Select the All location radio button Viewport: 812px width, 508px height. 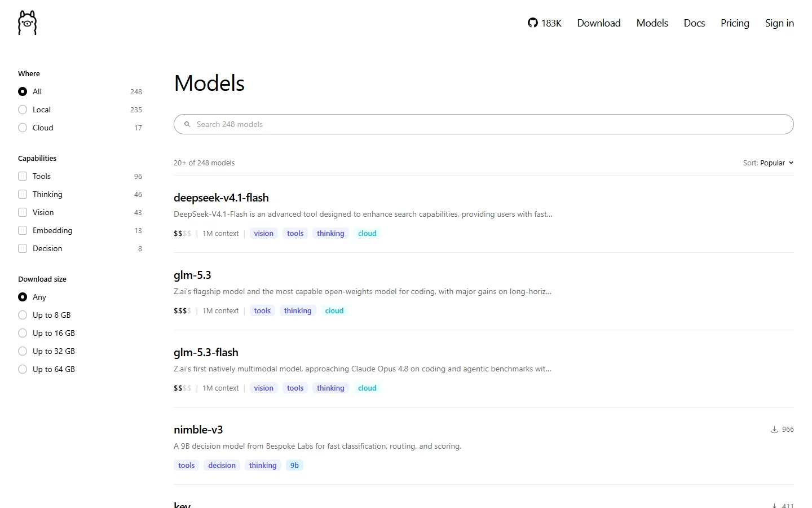(23, 91)
